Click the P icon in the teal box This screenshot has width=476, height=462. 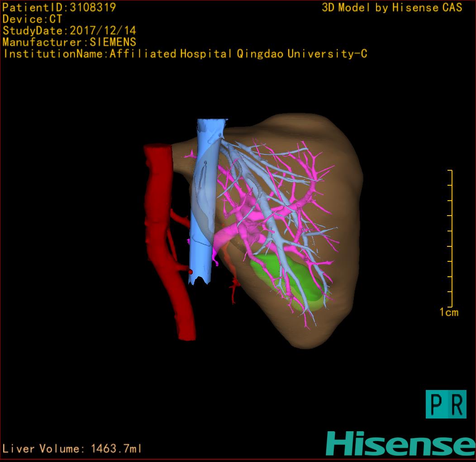(x=436, y=404)
